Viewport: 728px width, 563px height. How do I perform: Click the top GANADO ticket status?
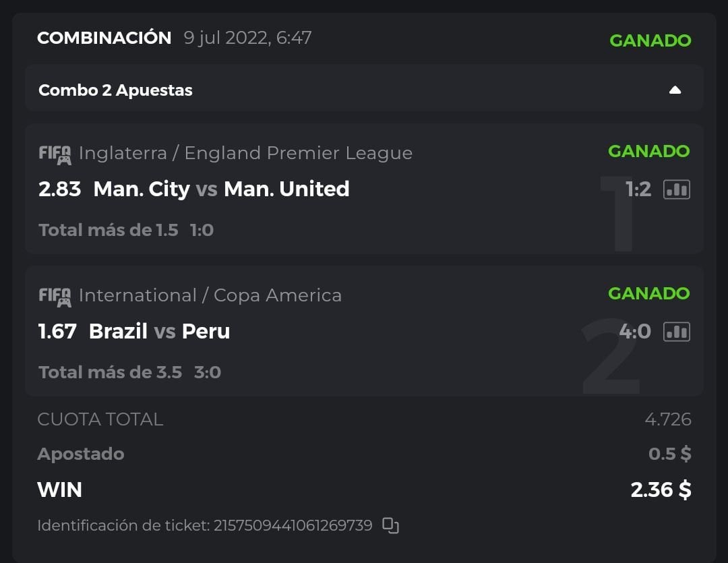[650, 40]
